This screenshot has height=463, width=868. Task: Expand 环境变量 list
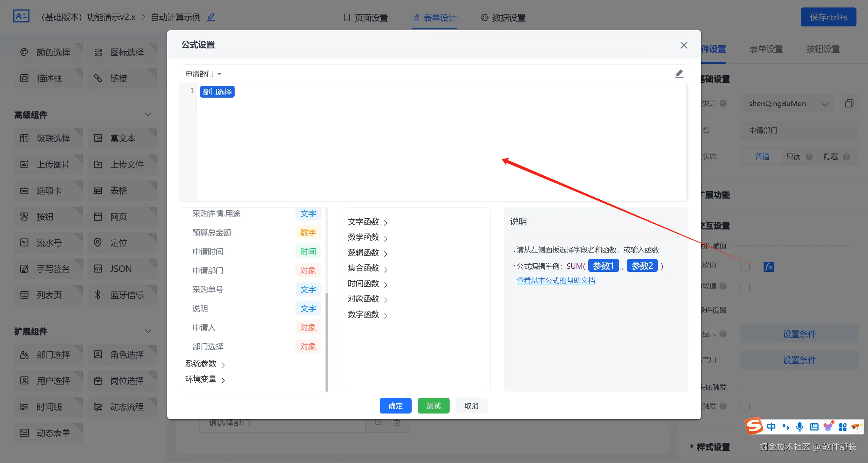[205, 379]
